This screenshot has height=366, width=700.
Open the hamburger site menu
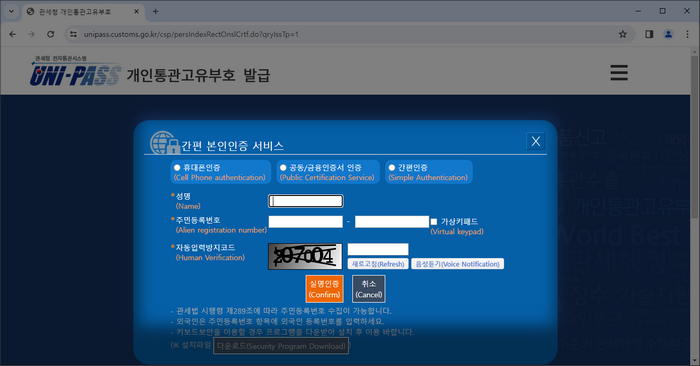pyautogui.click(x=619, y=73)
